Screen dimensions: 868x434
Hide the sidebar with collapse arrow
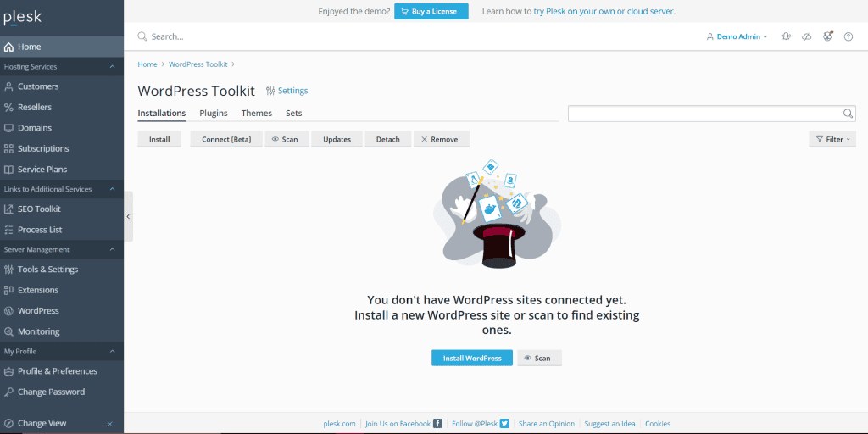[129, 216]
